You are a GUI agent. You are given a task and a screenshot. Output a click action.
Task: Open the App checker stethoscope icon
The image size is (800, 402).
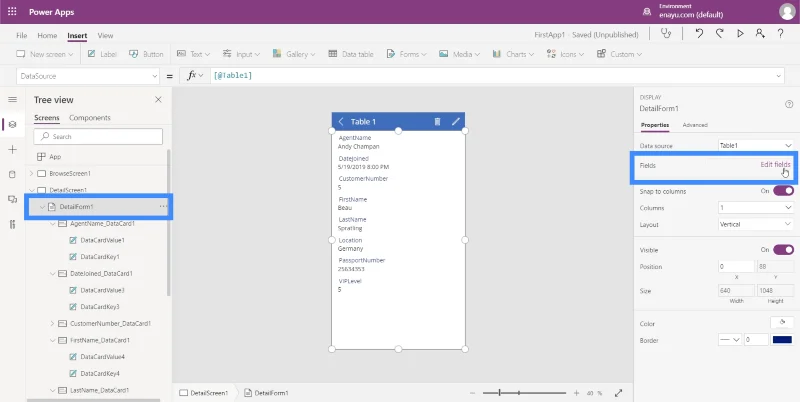tap(666, 34)
